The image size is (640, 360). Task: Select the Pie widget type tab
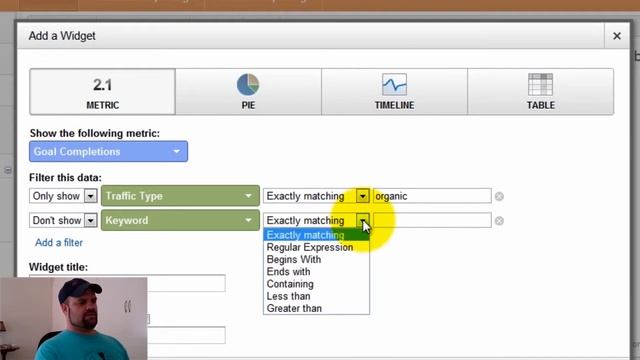248,91
